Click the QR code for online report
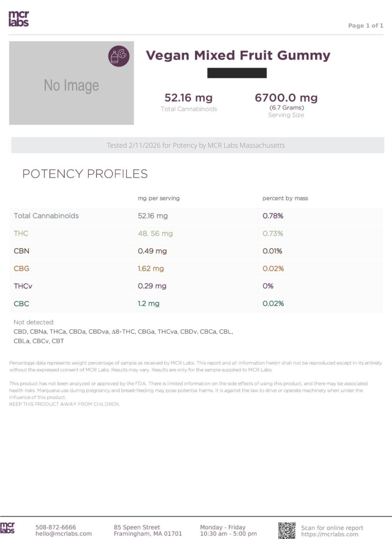Viewport: 392px width, 539px height. (287, 530)
